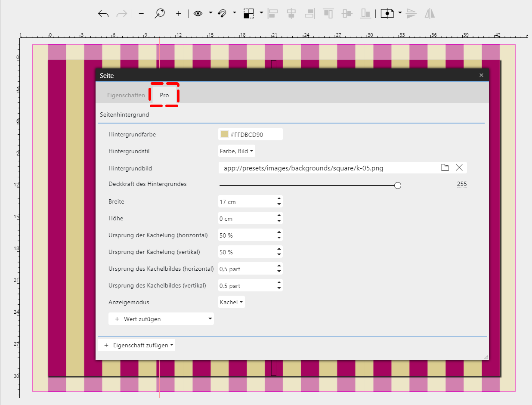Browse for a background image with the folder icon
This screenshot has width=532, height=405.
coord(445,168)
